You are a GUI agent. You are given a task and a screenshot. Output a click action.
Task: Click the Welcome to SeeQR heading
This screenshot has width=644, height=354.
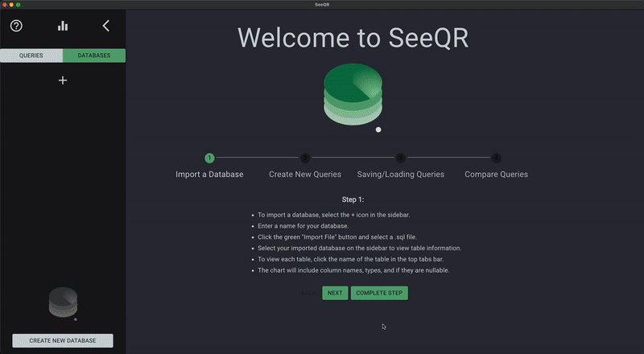353,38
